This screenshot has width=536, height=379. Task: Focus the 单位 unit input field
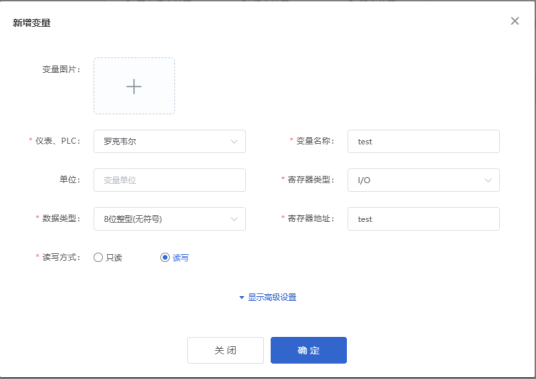[x=170, y=180]
